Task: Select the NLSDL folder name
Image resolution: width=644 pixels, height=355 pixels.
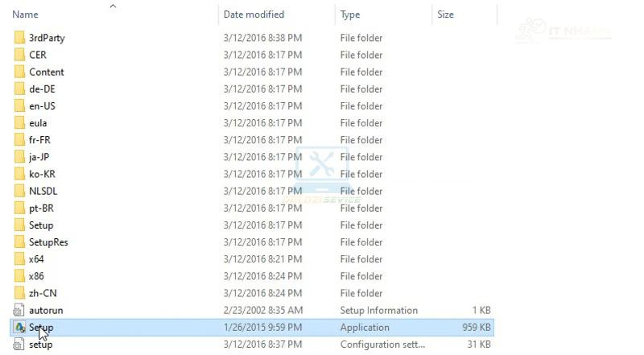Action: tap(43, 191)
